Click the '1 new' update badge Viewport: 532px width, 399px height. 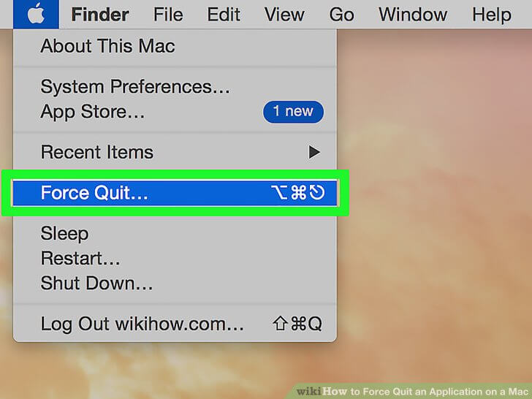(x=293, y=112)
